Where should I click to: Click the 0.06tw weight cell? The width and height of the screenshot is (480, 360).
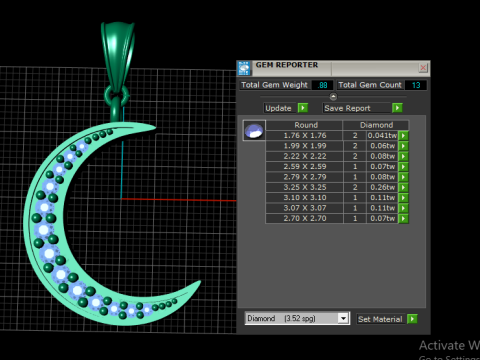(382, 146)
